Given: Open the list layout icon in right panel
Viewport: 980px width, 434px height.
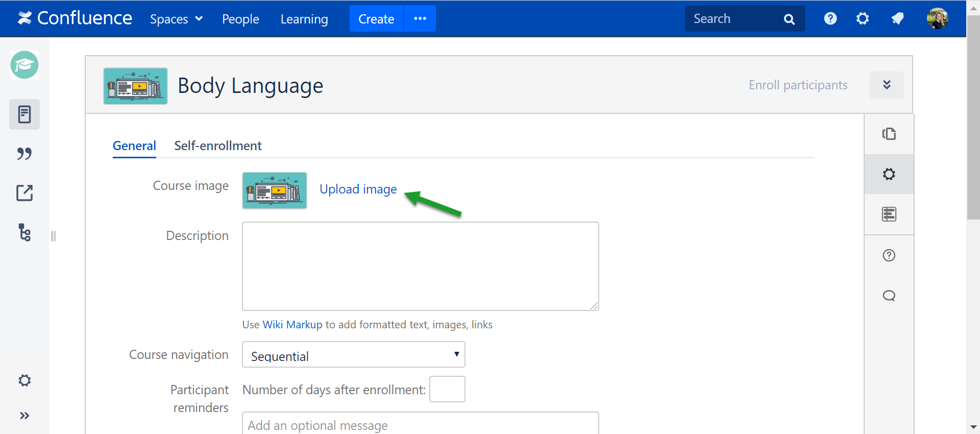Looking at the screenshot, I should (x=889, y=214).
